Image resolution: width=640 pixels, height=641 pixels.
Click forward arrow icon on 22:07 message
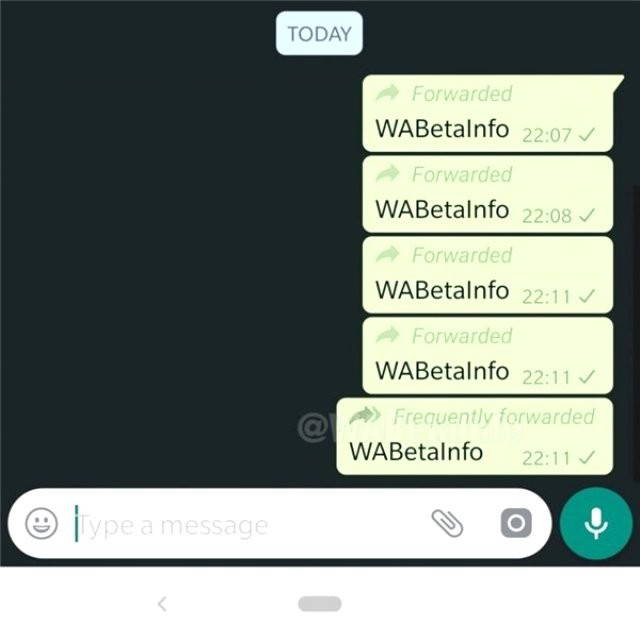coord(387,93)
